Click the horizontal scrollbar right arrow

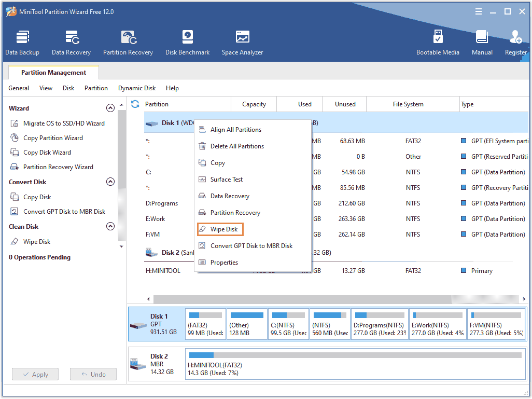tap(524, 299)
